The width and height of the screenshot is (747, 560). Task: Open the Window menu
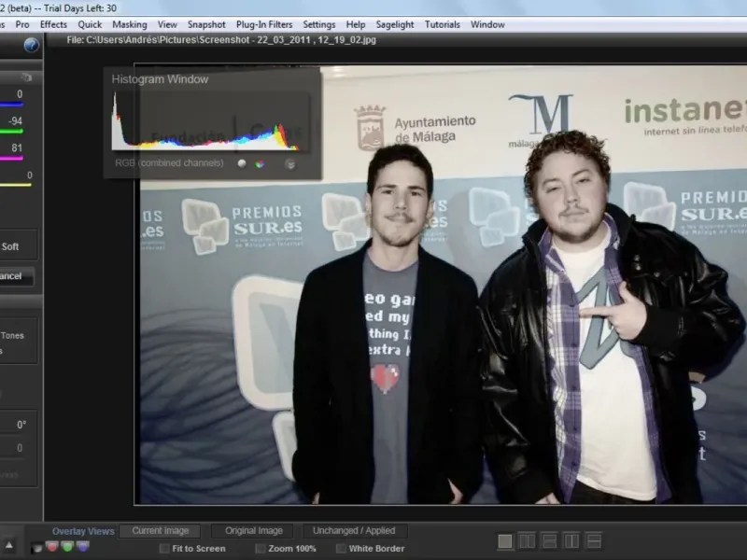click(487, 25)
